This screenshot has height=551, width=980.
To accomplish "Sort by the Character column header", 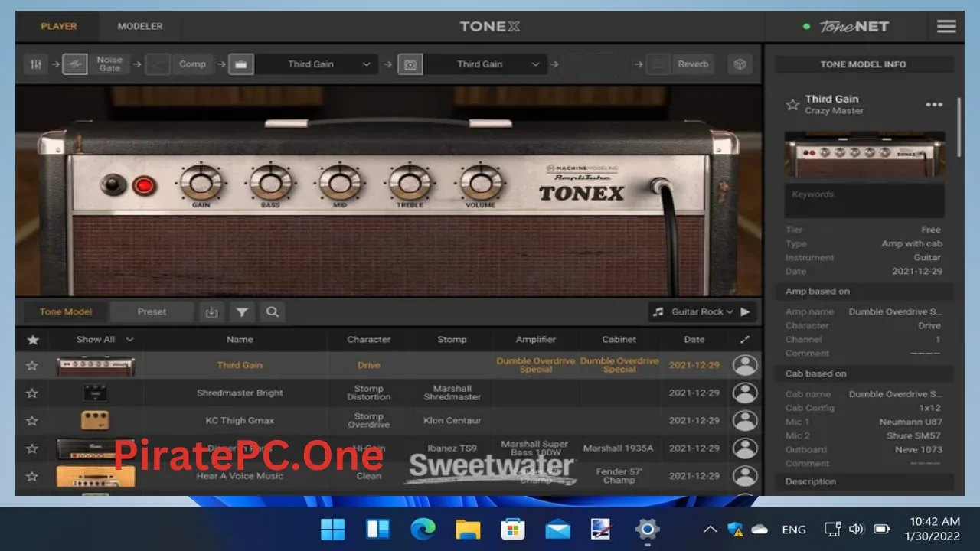I will point(368,340).
